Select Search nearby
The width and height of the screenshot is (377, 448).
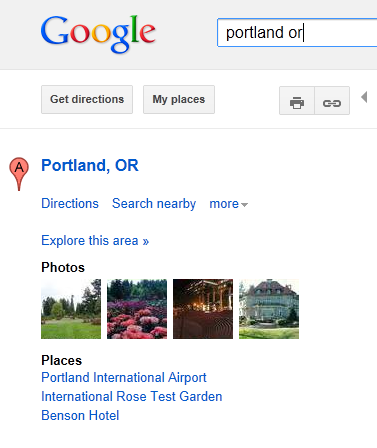tap(154, 204)
